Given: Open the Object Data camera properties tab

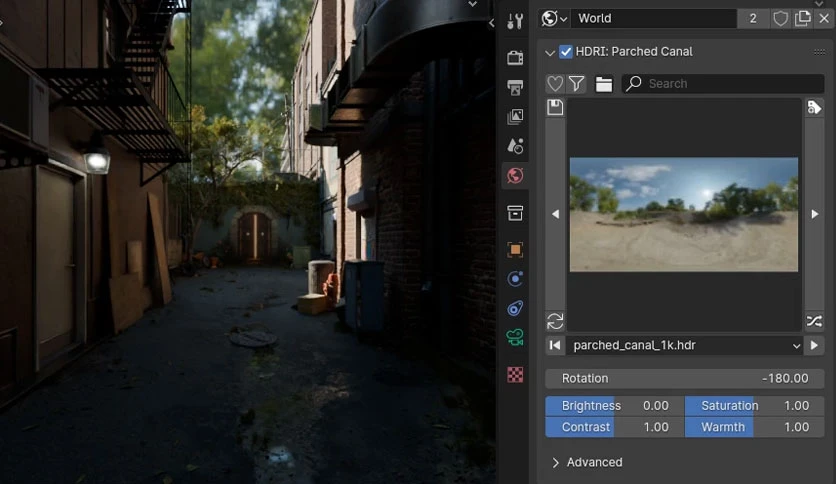Looking at the screenshot, I should tap(515, 337).
